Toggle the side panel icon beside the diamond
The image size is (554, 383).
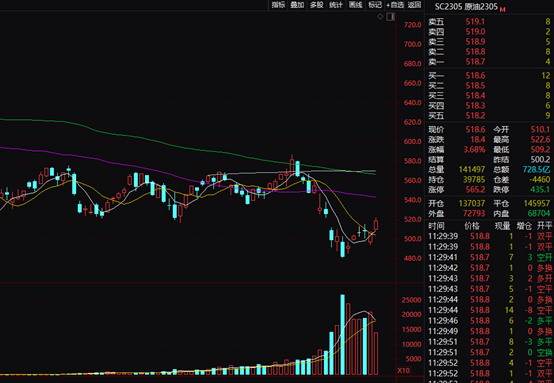click(390, 17)
